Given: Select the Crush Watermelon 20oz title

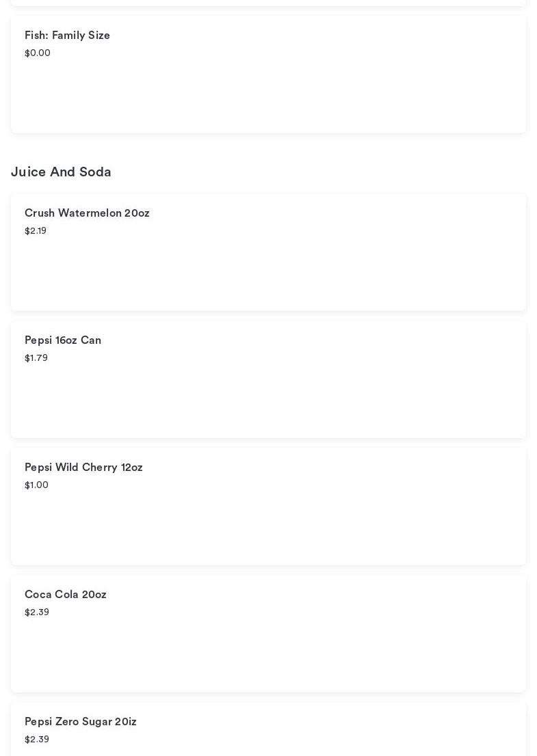Looking at the screenshot, I should 87,213.
